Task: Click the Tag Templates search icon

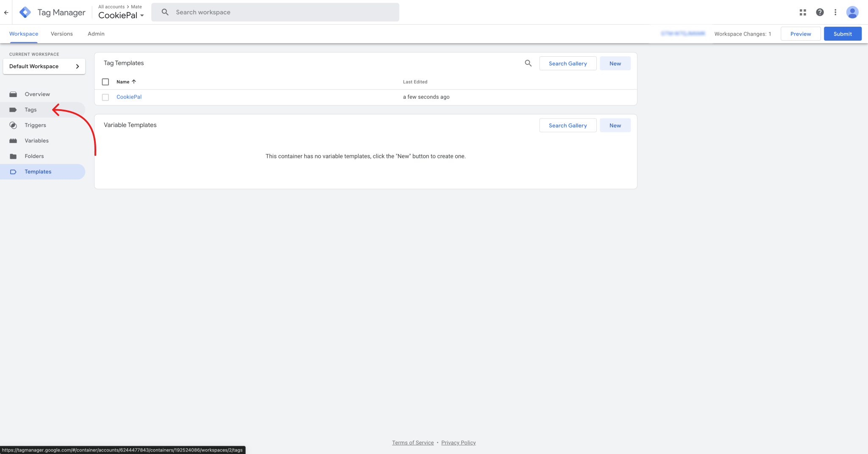Action: point(528,63)
